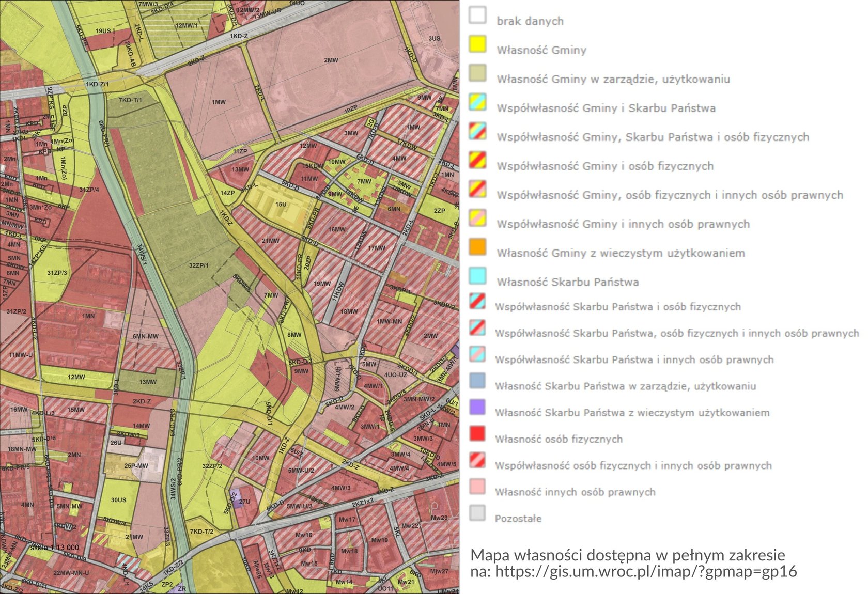Click the gray Pozostałe legend swatch
The height and width of the screenshot is (594, 868).
tap(477, 512)
